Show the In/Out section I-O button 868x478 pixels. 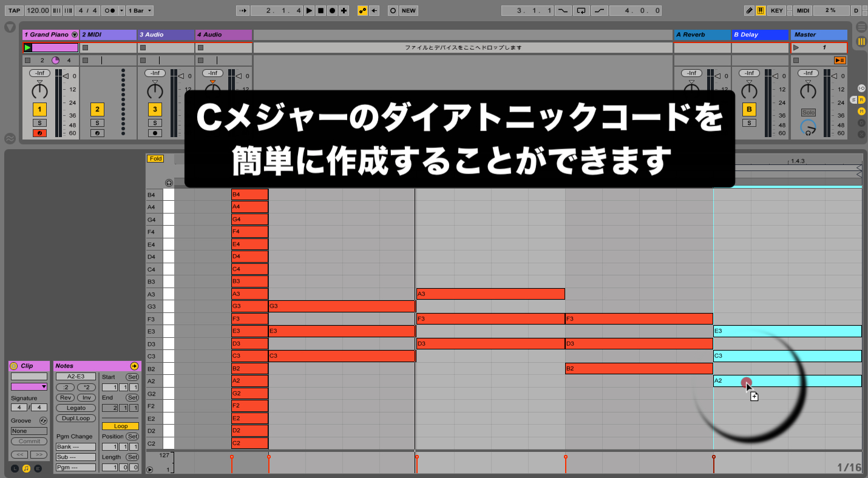pyautogui.click(x=861, y=88)
